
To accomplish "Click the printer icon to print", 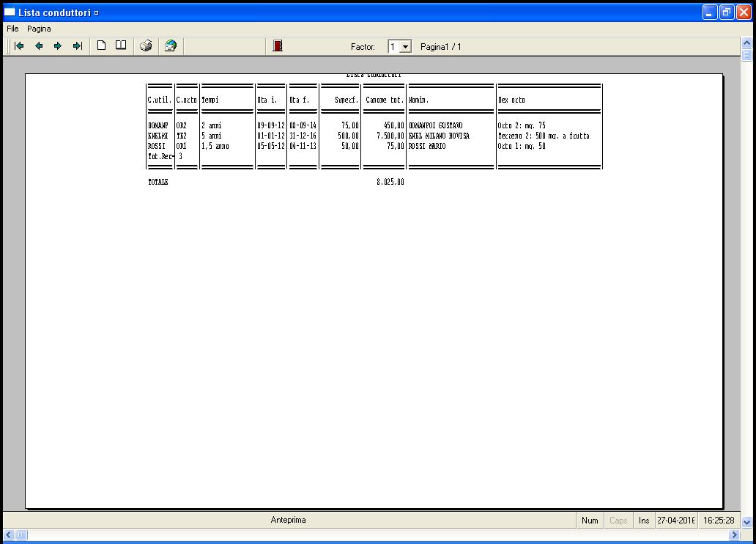I will point(146,46).
